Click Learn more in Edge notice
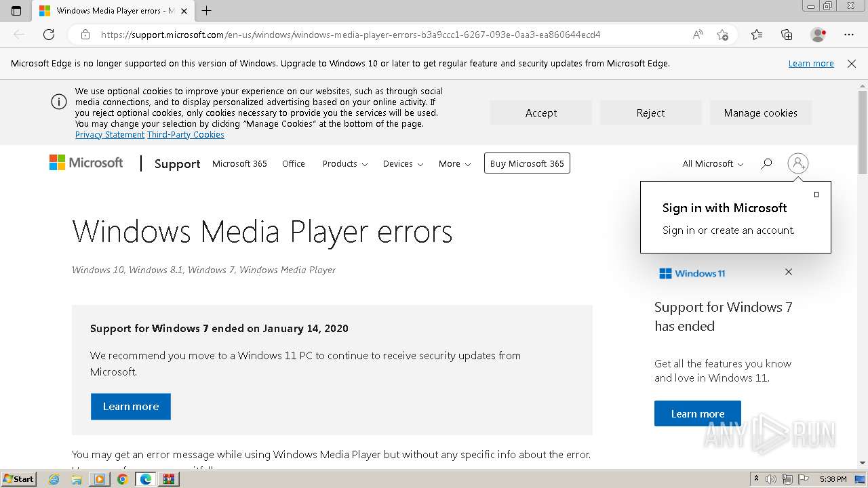The image size is (868, 488). (811, 64)
